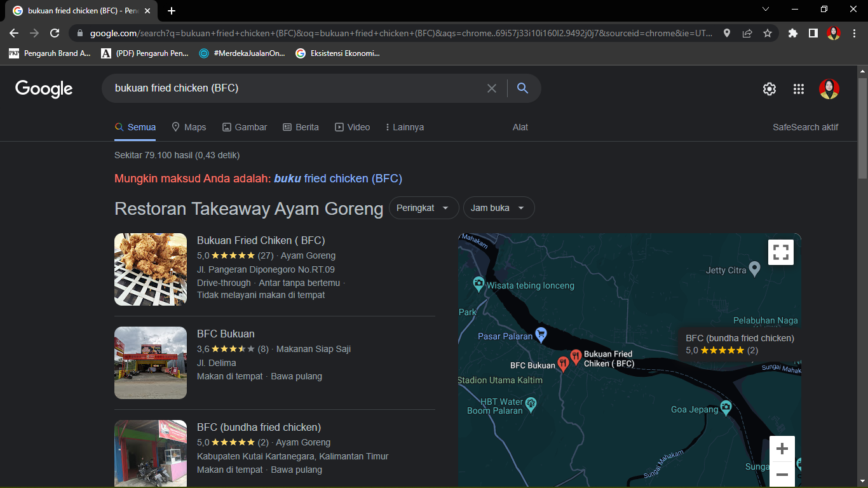Click the suggested 'buku fried chicken (BFC)' link
This screenshot has width=868, height=488.
click(338, 179)
